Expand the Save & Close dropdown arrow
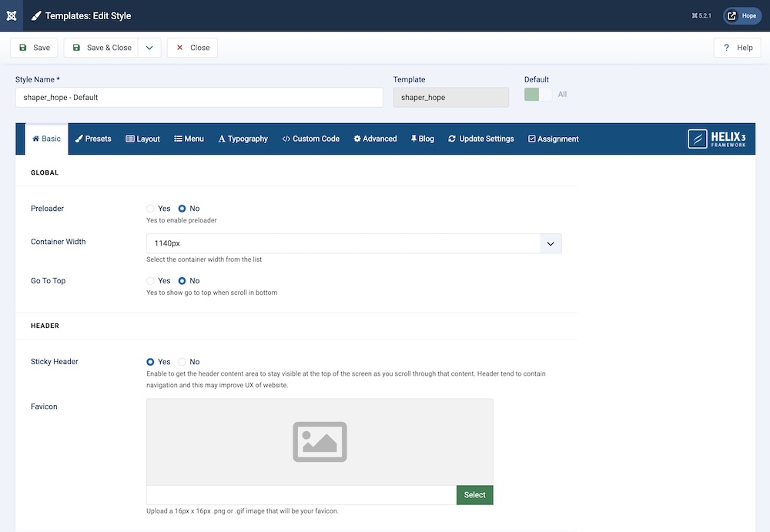770x532 pixels. [x=149, y=48]
